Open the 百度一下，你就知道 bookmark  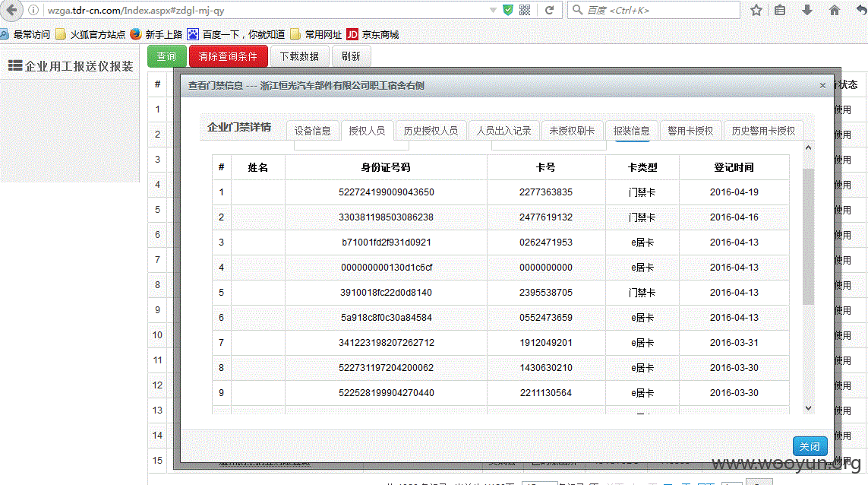pos(236,34)
